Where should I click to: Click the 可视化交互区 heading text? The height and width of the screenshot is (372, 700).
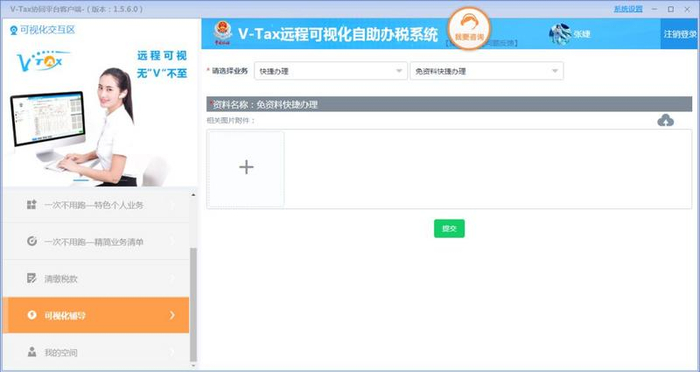(x=48, y=30)
